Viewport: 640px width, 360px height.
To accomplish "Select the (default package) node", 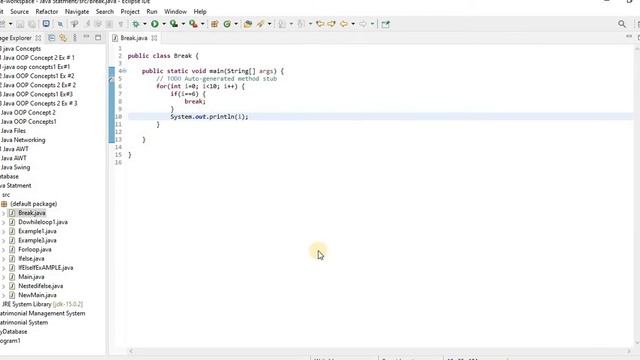I will click(x=33, y=204).
